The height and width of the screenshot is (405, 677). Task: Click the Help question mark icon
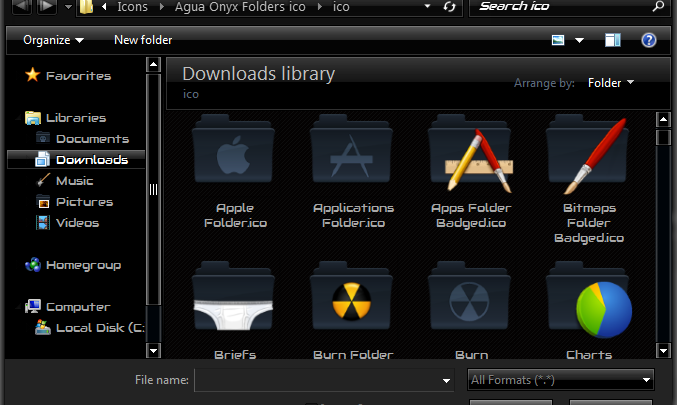[649, 40]
